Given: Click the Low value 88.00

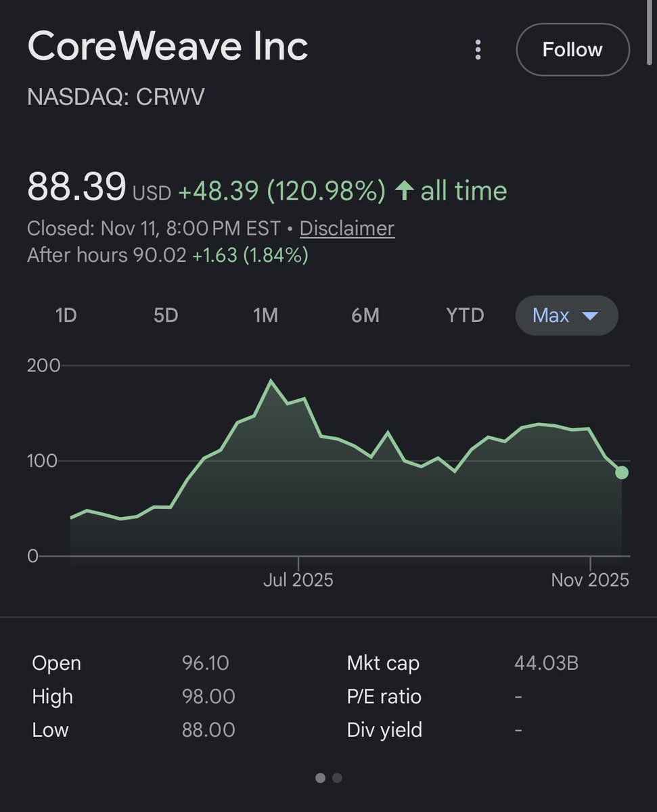Looking at the screenshot, I should tap(208, 730).
